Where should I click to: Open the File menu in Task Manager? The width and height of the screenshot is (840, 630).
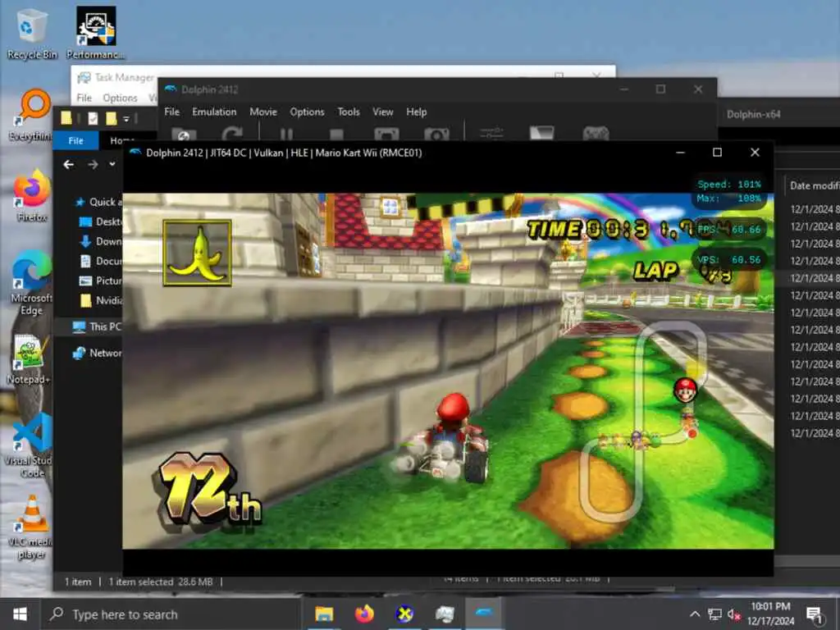click(x=84, y=98)
